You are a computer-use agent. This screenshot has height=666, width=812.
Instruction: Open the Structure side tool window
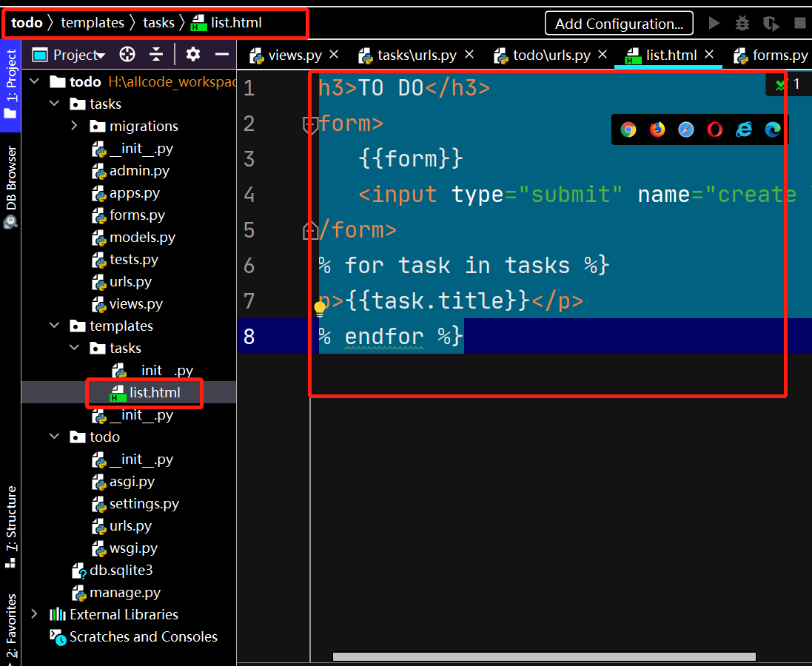coord(10,527)
